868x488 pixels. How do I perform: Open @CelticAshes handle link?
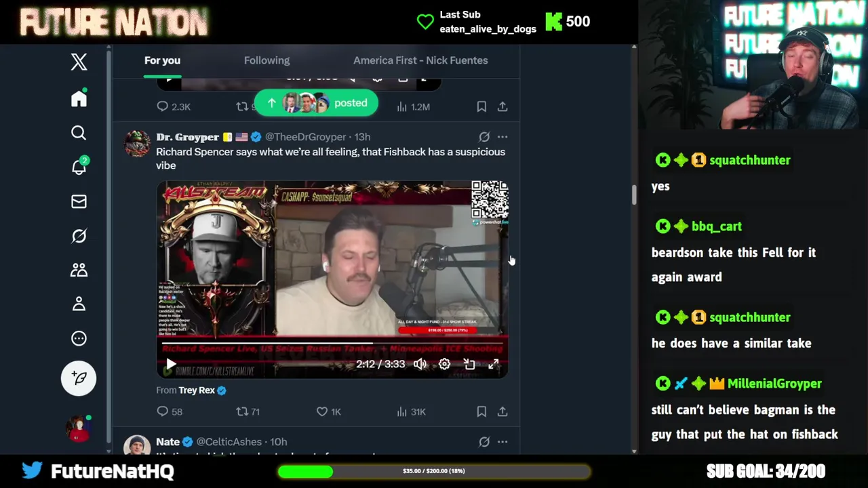point(229,442)
